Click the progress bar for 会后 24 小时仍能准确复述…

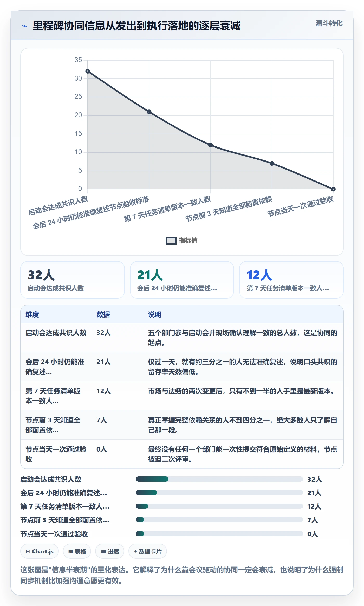tap(219, 493)
